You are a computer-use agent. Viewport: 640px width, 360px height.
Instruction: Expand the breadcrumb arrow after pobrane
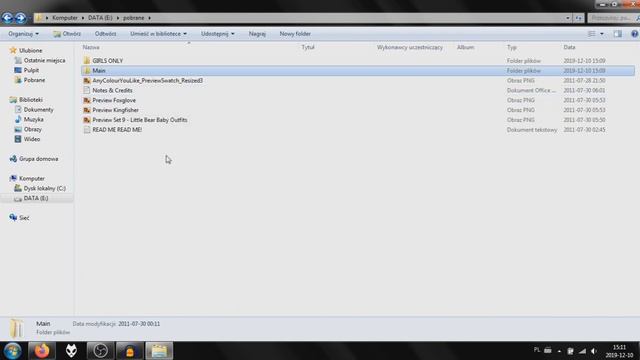(149, 18)
